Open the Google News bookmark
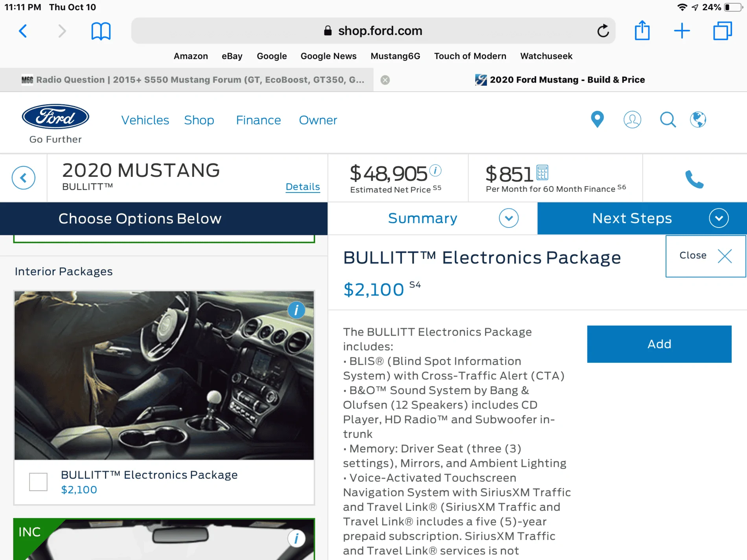Image resolution: width=747 pixels, height=560 pixels. [x=328, y=56]
